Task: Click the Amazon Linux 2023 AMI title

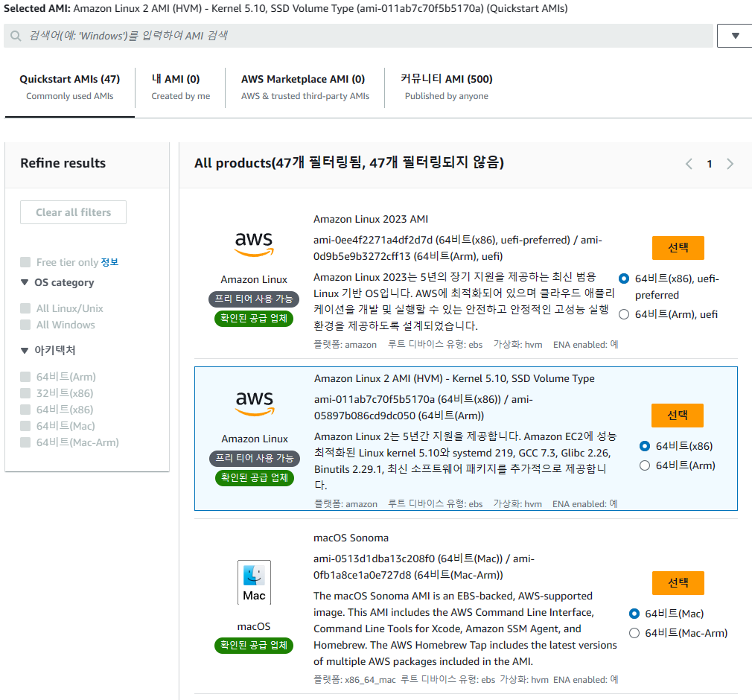Action: (x=371, y=219)
